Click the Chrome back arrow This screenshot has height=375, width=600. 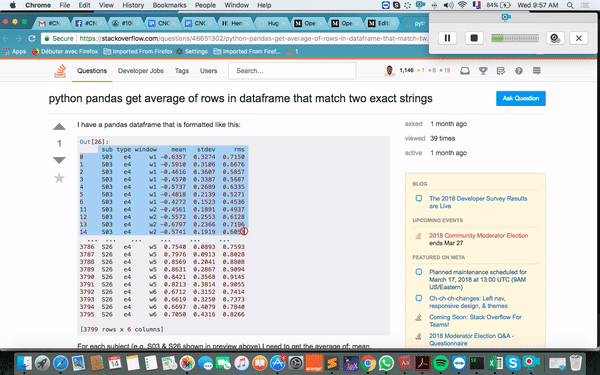click(x=6, y=38)
